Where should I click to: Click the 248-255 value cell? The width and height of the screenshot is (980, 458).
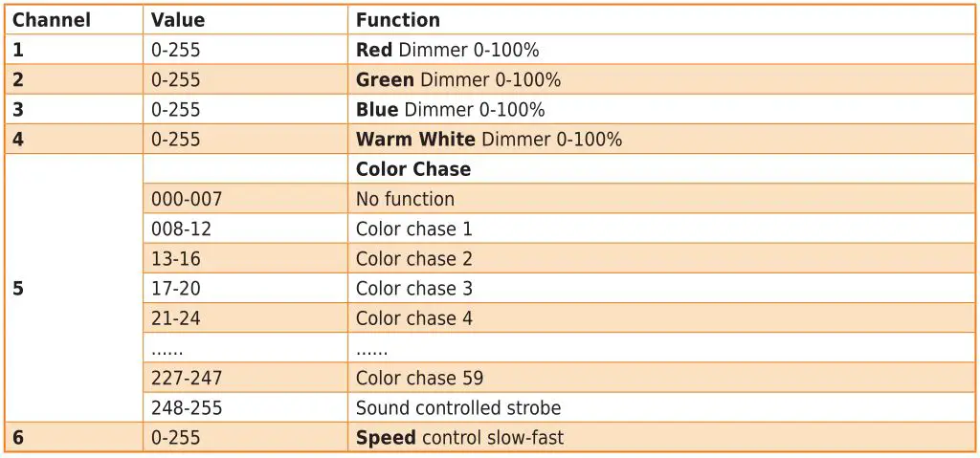tap(187, 408)
